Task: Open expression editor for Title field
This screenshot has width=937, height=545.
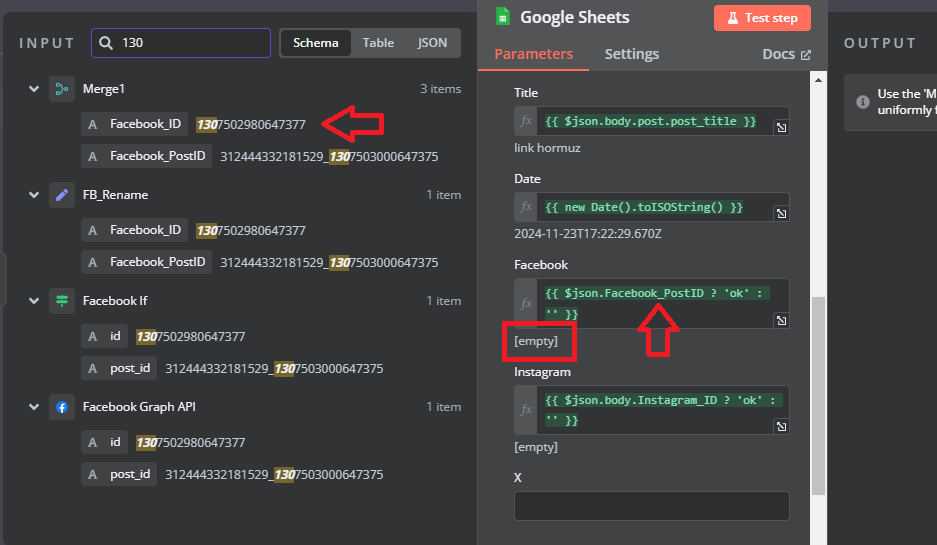Action: (781, 127)
